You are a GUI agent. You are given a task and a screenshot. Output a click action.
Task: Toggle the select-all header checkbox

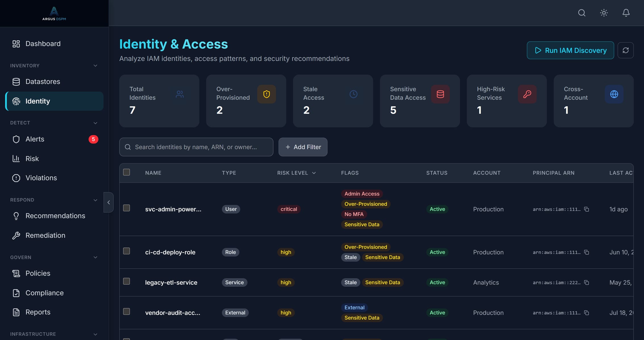[126, 172]
